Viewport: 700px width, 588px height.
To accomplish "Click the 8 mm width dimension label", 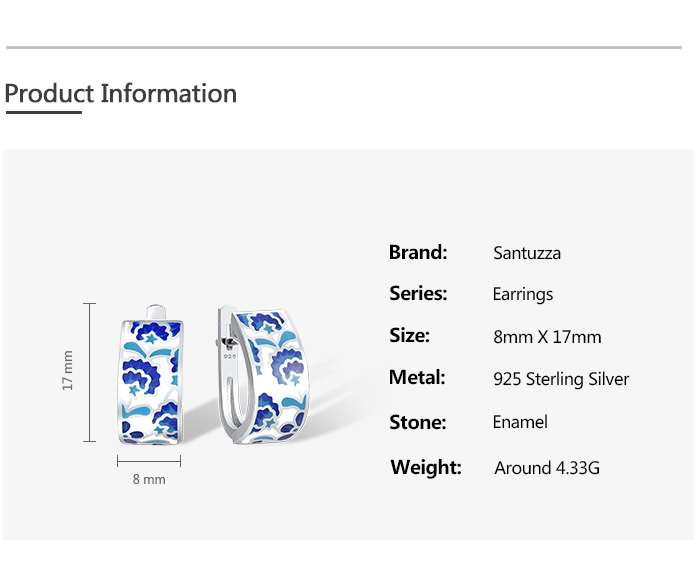I will 149,480.
